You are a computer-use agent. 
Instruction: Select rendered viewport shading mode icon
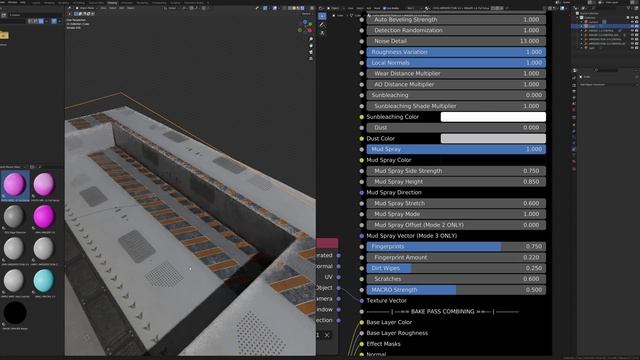pos(302,8)
